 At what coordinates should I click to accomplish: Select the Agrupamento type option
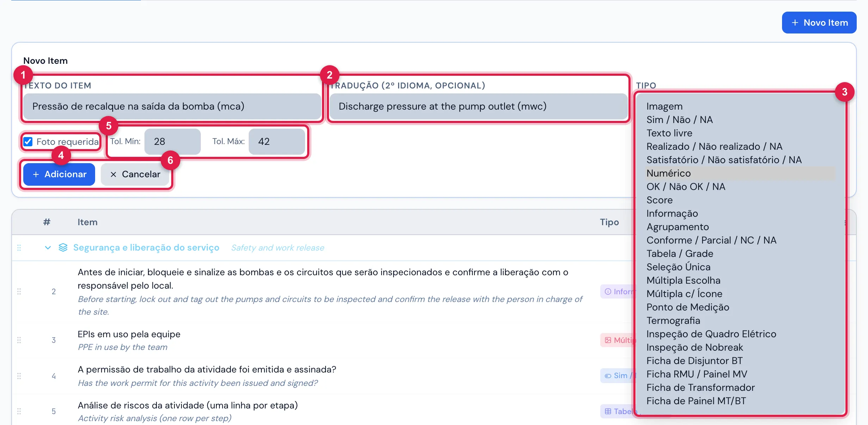tap(740, 227)
